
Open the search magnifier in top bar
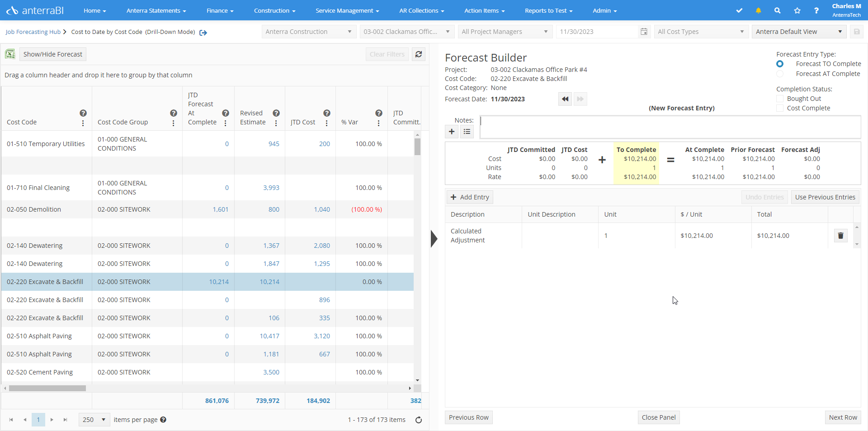click(x=777, y=10)
